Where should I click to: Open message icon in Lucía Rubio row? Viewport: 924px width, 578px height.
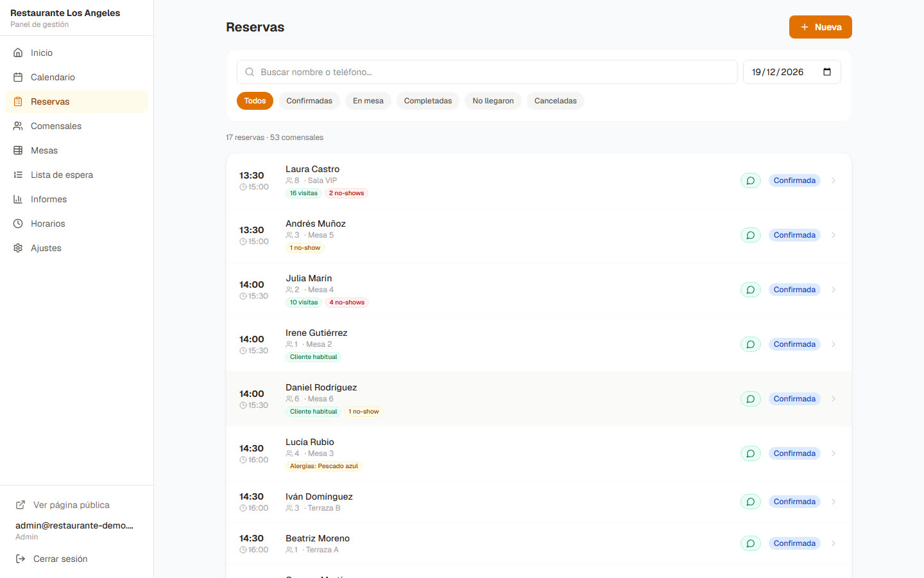click(x=750, y=453)
